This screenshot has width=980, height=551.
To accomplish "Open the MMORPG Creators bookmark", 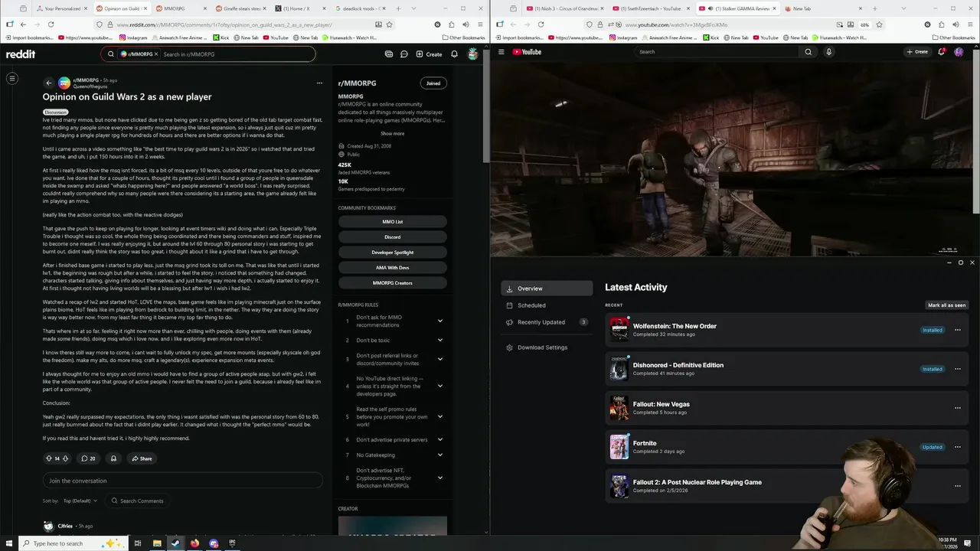I will 392,283.
